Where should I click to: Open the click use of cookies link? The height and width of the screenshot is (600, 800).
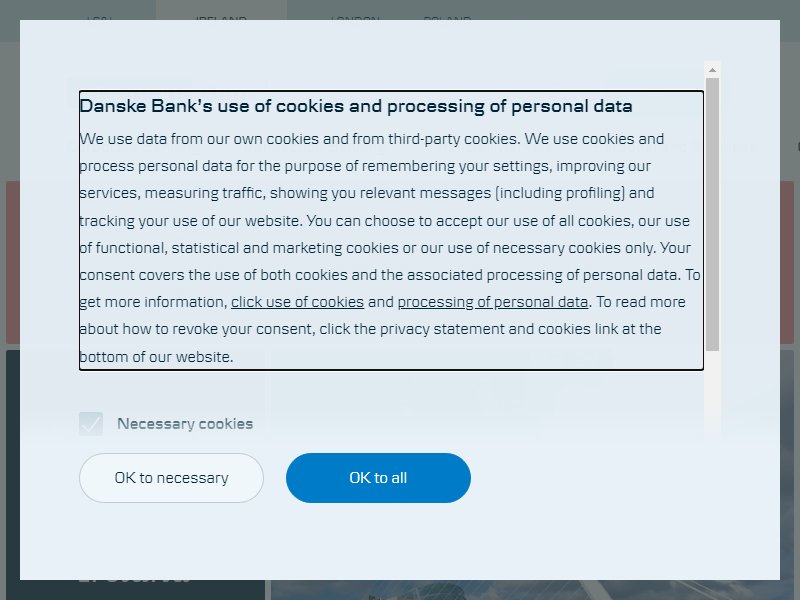[297, 302]
